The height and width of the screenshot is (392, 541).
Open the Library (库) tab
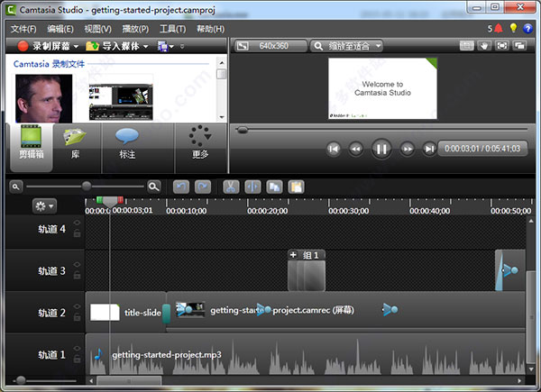click(x=75, y=148)
